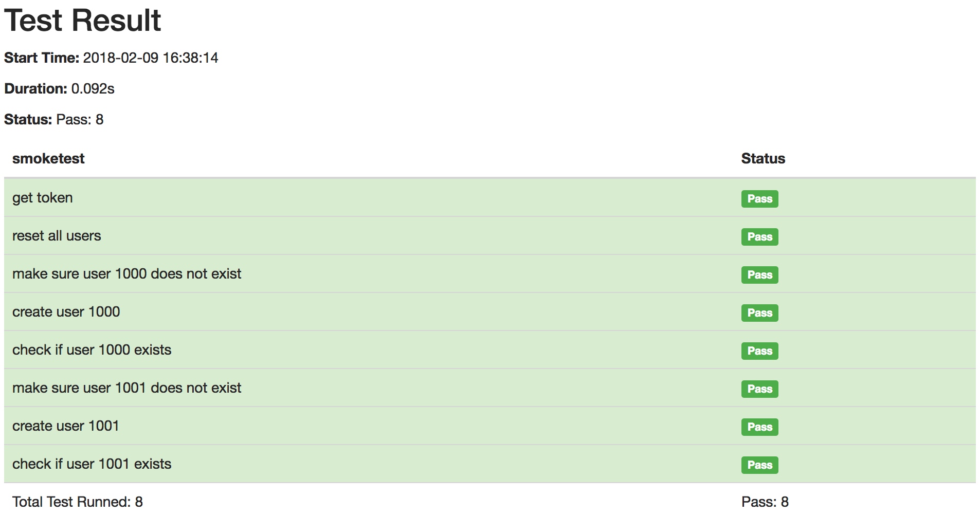Click Pass badge for create user 1001
The width and height of the screenshot is (980, 515).
click(x=759, y=427)
